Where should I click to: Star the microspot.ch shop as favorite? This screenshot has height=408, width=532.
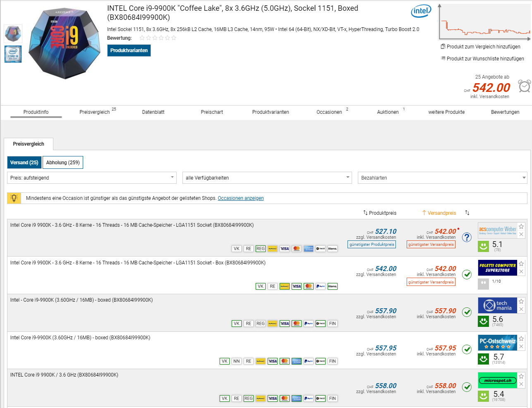(521, 377)
